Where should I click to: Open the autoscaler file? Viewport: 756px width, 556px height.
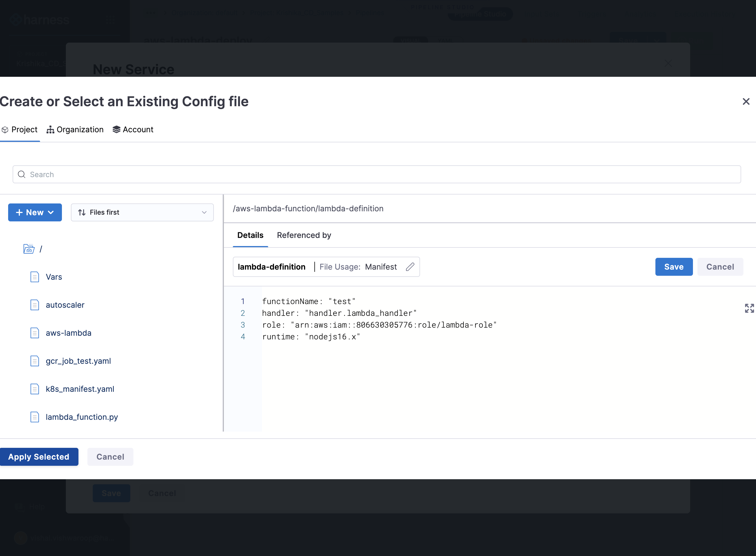click(x=65, y=305)
